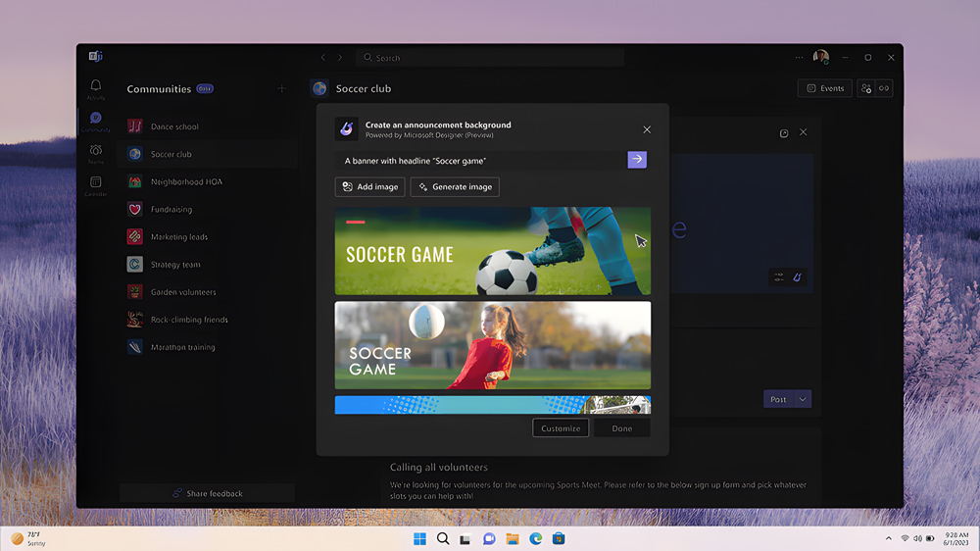Open the Fundraising community
The image size is (980, 551).
(x=206, y=209)
